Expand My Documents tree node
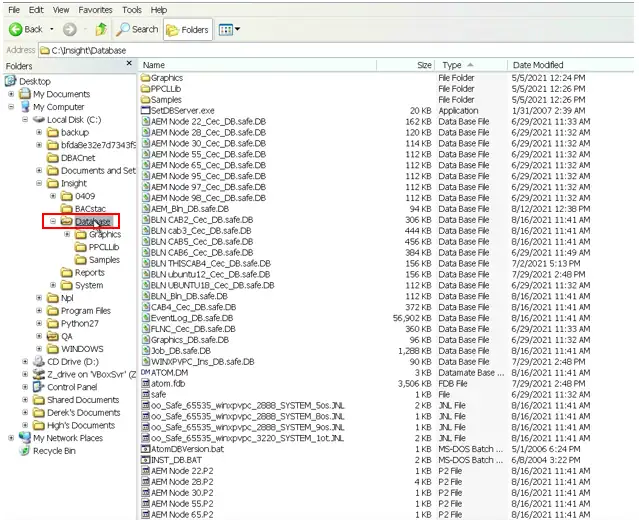639x520 pixels. point(11,94)
